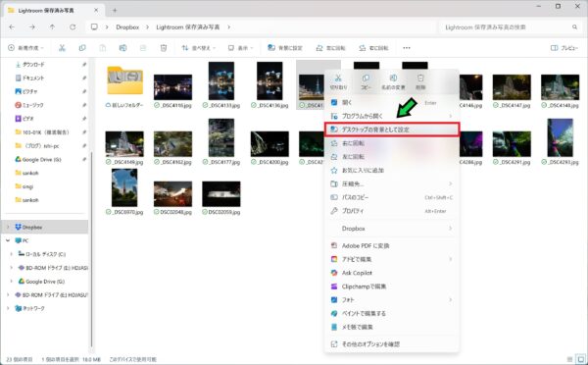The height and width of the screenshot is (365, 588).
Task: Click Dropbox in the address breadcrumb
Action: 127,27
